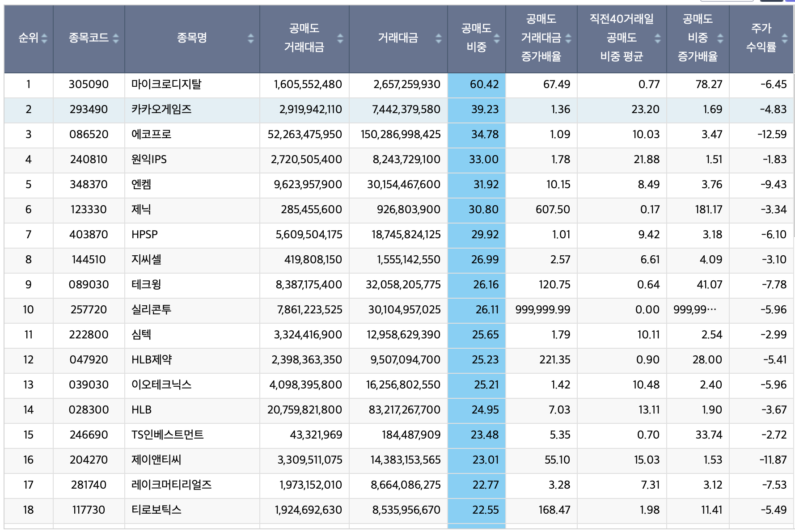Select stock name 티로보틱스
This screenshot has width=795, height=532.
point(156,510)
